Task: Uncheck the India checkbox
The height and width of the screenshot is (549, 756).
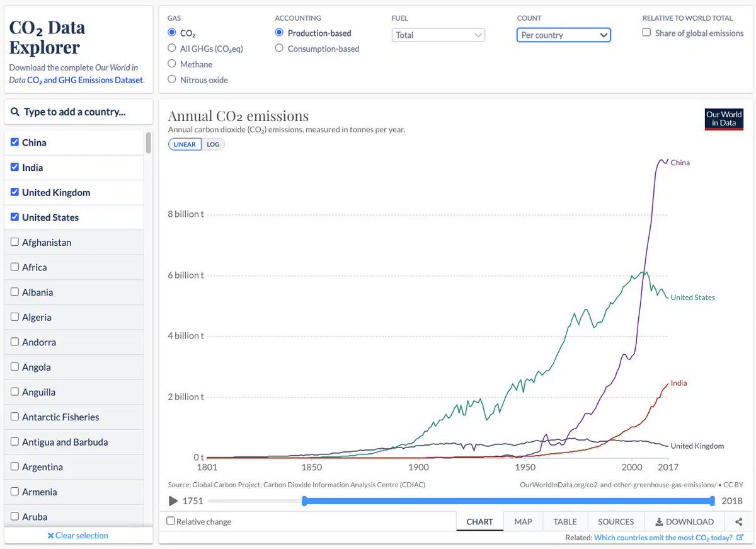Action: tap(15, 167)
